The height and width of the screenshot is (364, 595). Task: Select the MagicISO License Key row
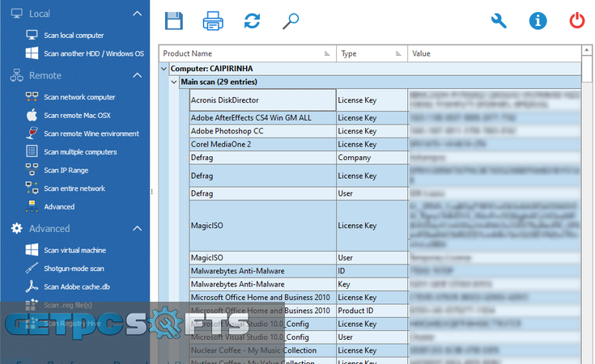[385, 226]
